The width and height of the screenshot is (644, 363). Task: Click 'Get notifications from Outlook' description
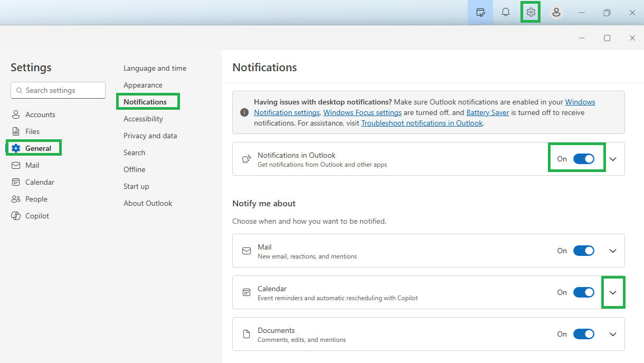323,165
